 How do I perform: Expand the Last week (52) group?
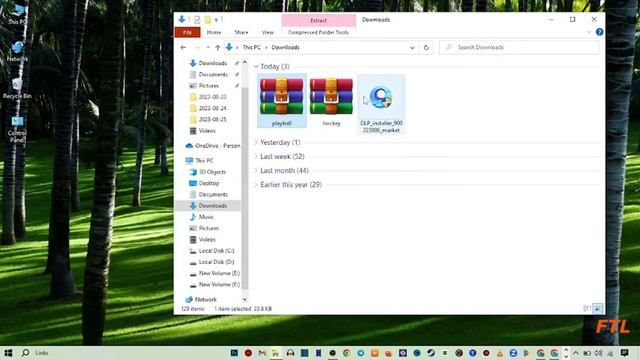click(x=256, y=156)
